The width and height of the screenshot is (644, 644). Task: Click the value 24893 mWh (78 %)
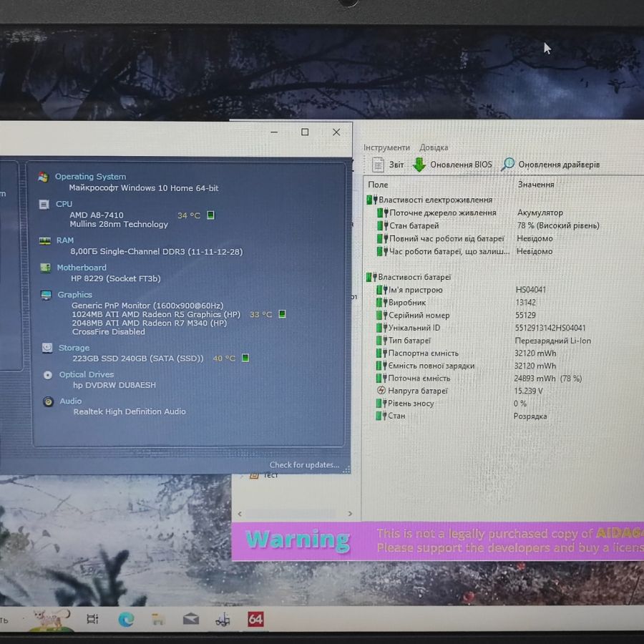tap(548, 379)
